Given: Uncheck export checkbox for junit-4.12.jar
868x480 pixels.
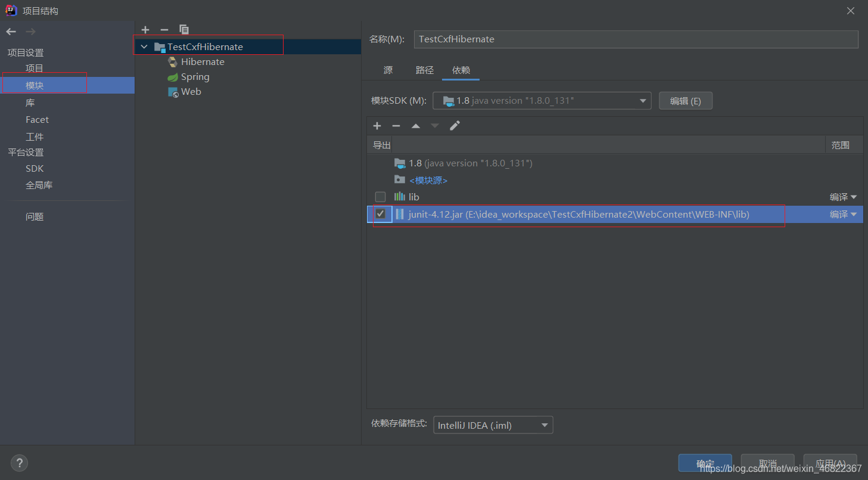Looking at the screenshot, I should click(380, 214).
